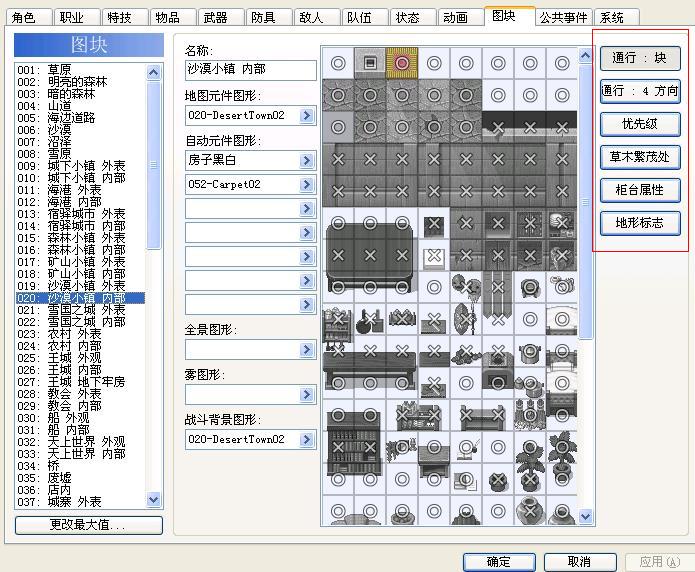Select the 通行 : 4 方向 button
695x572 pixels.
(x=640, y=91)
